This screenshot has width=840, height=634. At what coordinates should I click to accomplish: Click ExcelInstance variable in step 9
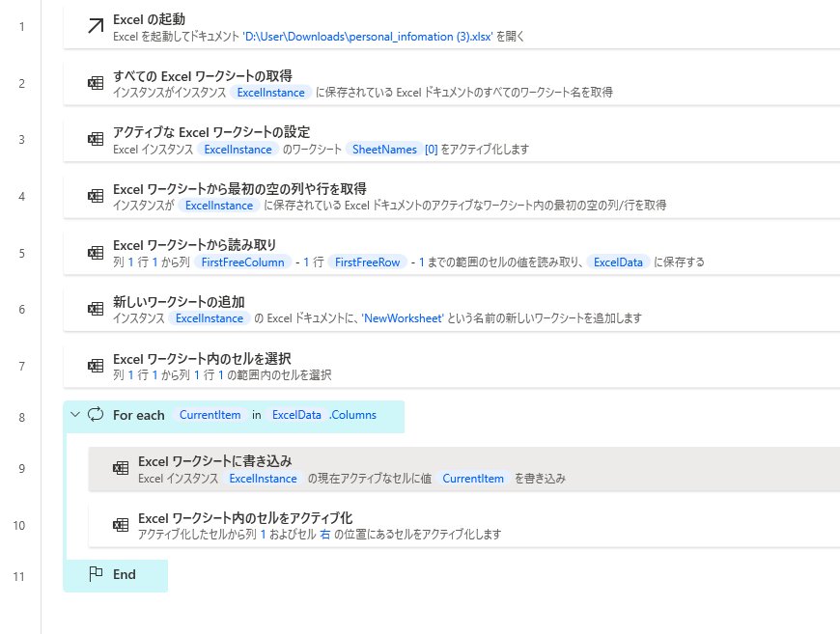point(263,479)
